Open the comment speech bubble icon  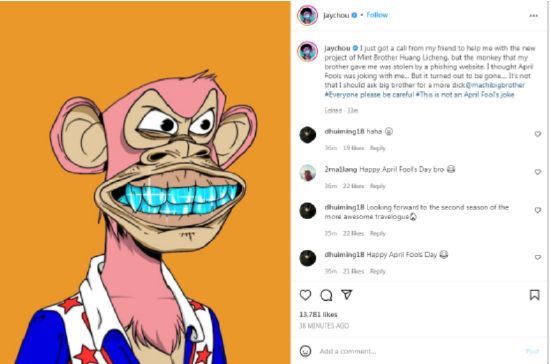326,295
